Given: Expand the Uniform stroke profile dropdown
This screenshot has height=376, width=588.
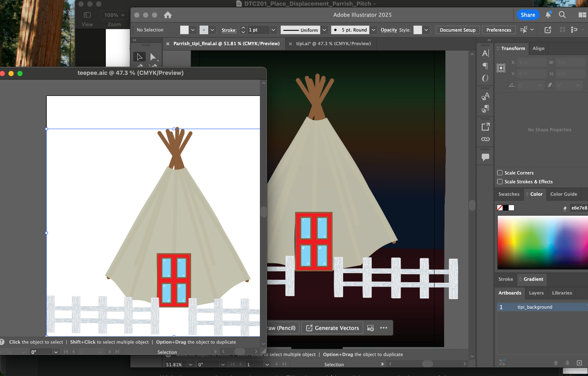Looking at the screenshot, I should click(324, 30).
